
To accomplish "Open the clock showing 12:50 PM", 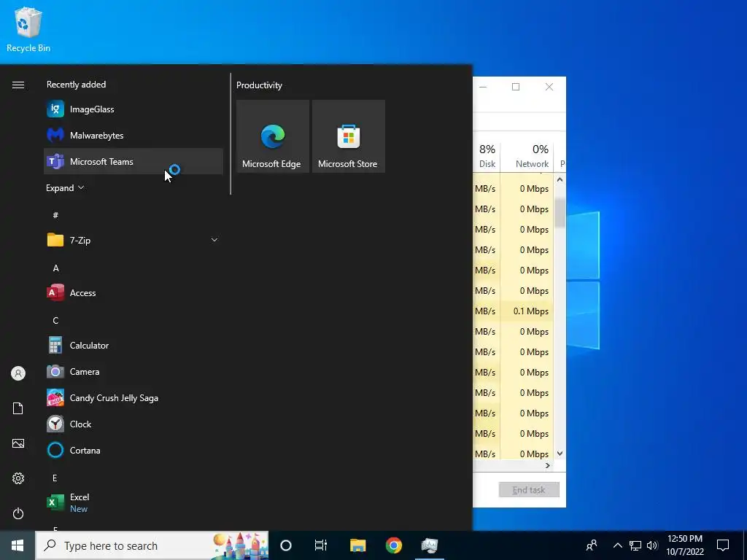I will (684, 545).
